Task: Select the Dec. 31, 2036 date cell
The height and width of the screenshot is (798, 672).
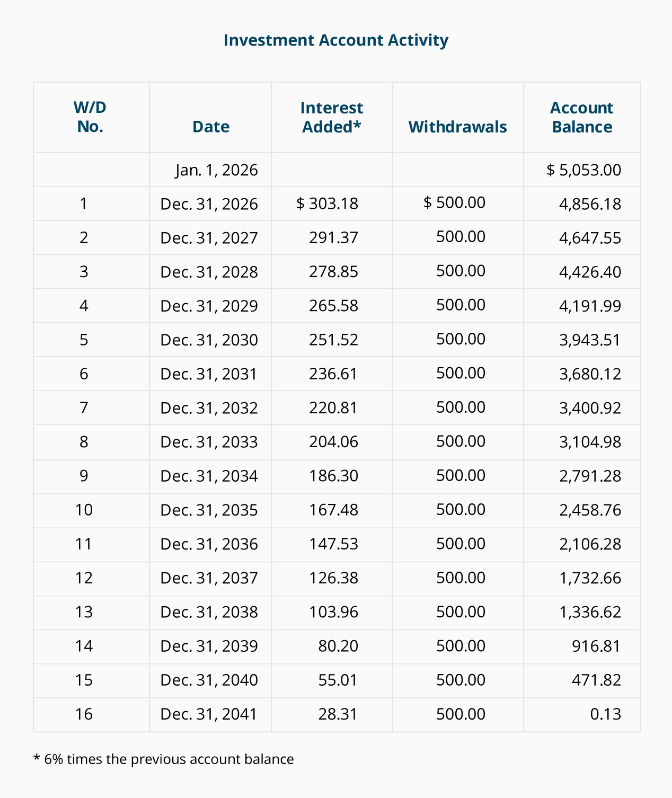Action: coord(209,544)
